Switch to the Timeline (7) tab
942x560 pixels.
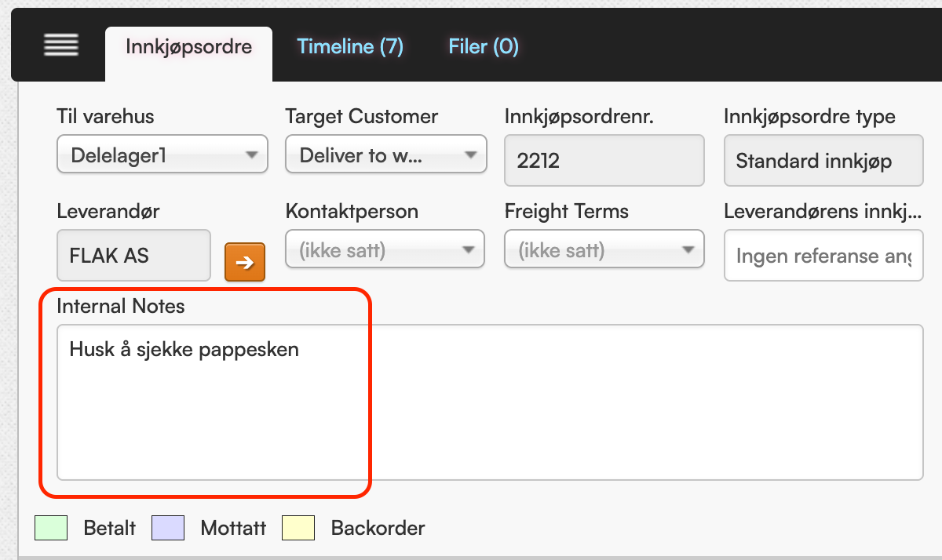(350, 47)
